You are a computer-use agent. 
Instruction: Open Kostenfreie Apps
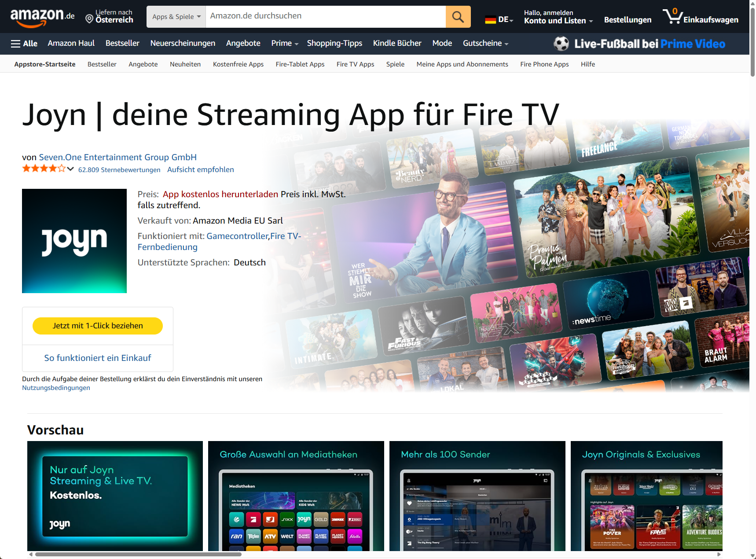[x=238, y=64]
